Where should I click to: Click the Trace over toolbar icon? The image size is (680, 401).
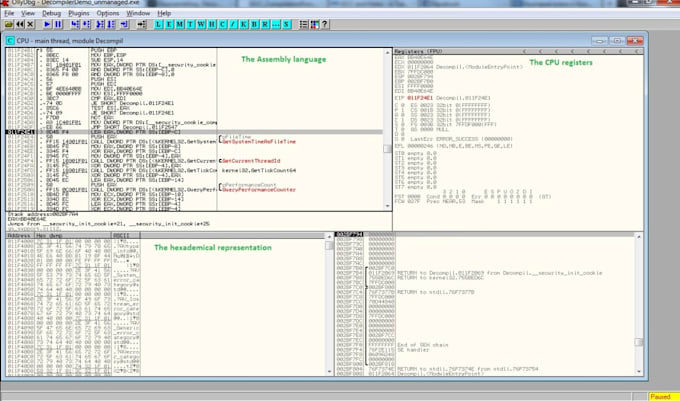tap(111, 24)
